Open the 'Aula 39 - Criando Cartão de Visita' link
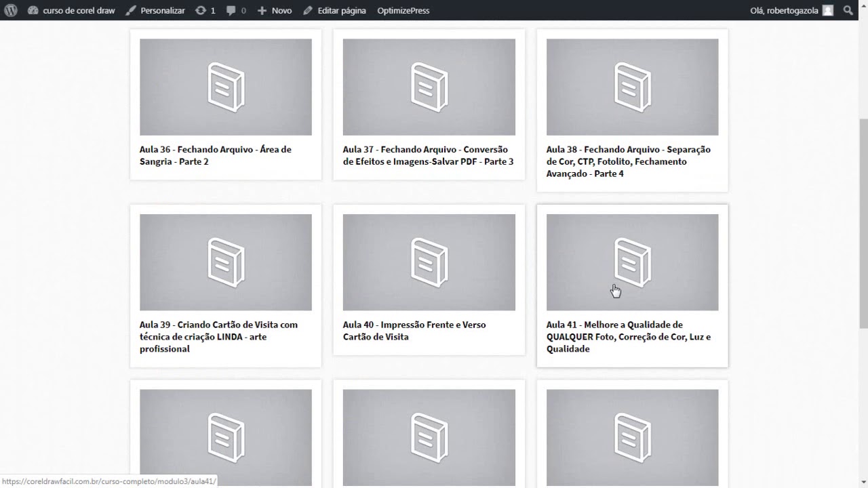 (218, 337)
